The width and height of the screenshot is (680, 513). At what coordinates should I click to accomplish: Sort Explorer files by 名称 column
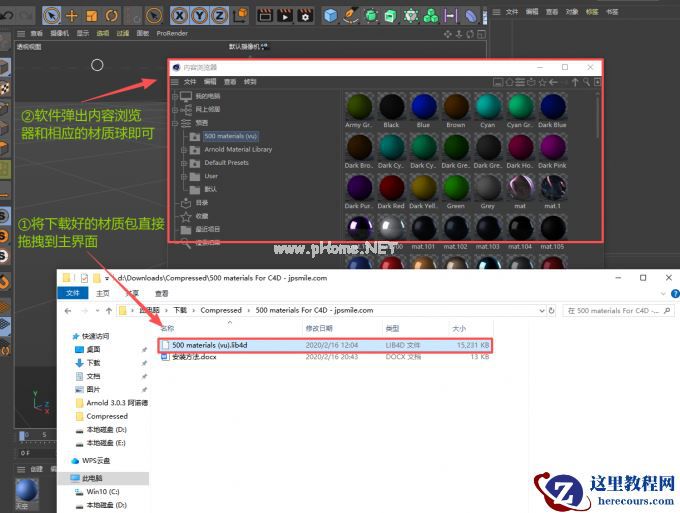(x=167, y=329)
